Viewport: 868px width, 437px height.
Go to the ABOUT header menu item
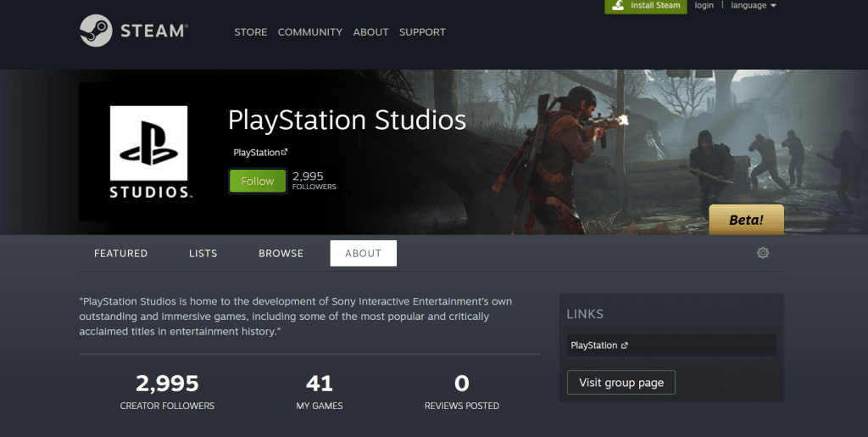(x=371, y=32)
